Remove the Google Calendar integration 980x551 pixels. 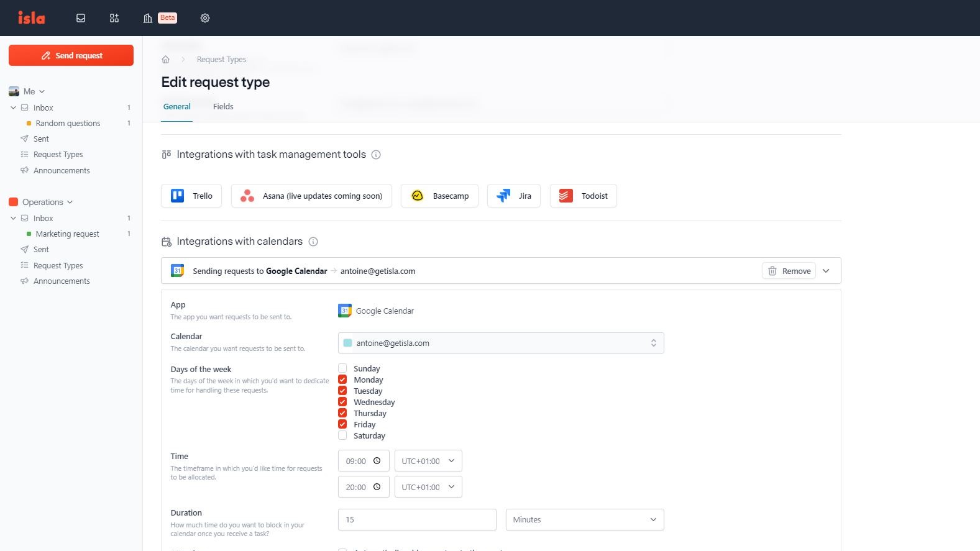[x=789, y=271]
